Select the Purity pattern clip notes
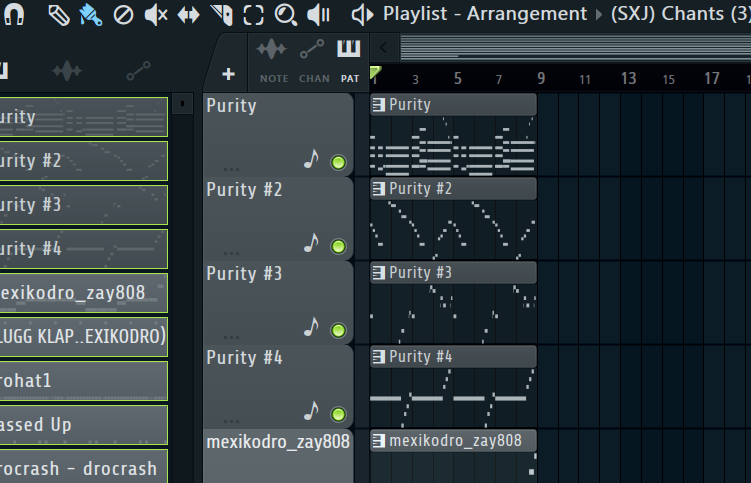Viewport: 751px width, 483px height. click(453, 146)
